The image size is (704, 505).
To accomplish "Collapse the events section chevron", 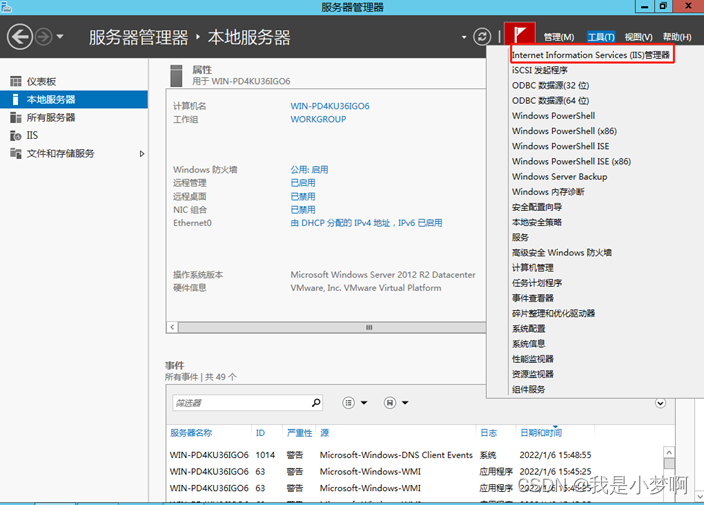I will click(x=660, y=403).
